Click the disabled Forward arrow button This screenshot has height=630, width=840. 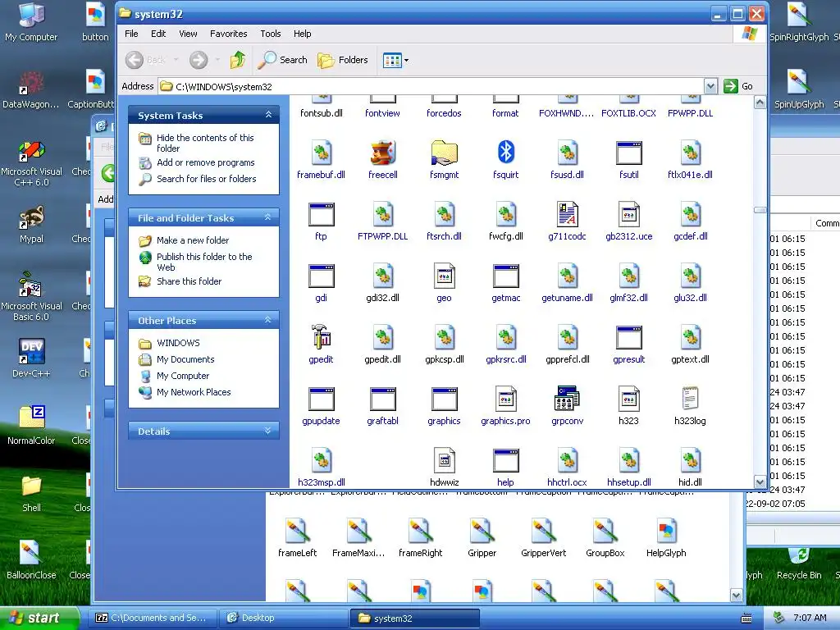coord(199,59)
